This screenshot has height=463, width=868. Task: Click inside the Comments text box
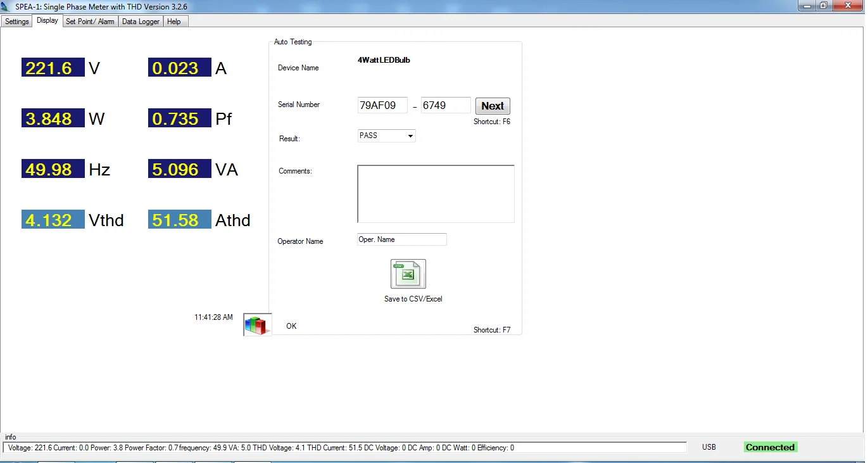(x=436, y=193)
